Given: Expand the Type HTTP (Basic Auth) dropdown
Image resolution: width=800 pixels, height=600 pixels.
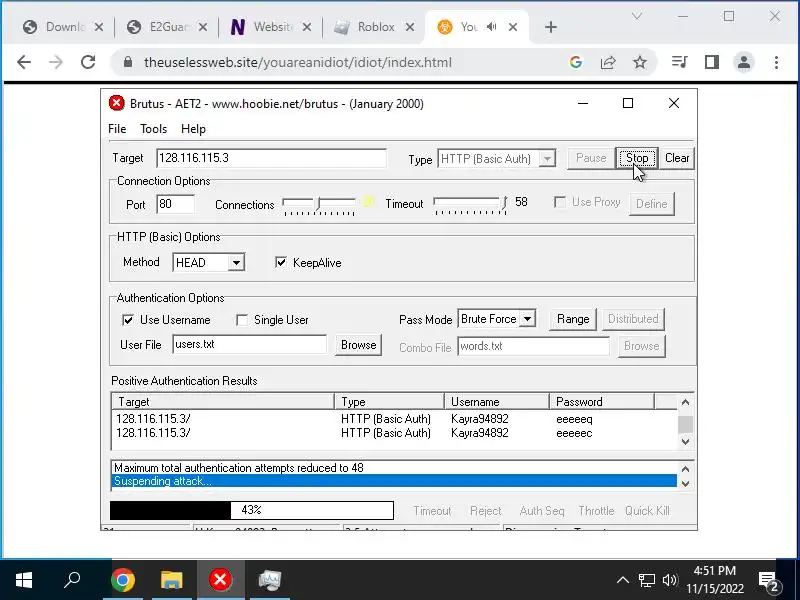Looking at the screenshot, I should [547, 159].
